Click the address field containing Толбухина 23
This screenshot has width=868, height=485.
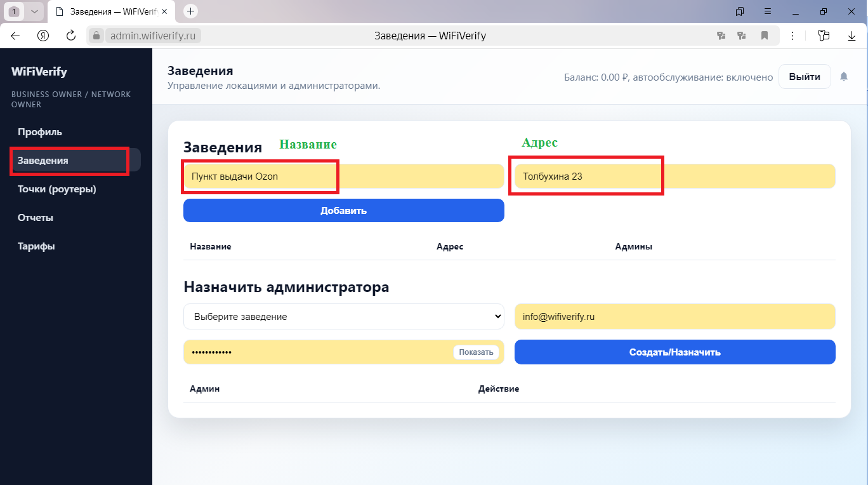586,176
